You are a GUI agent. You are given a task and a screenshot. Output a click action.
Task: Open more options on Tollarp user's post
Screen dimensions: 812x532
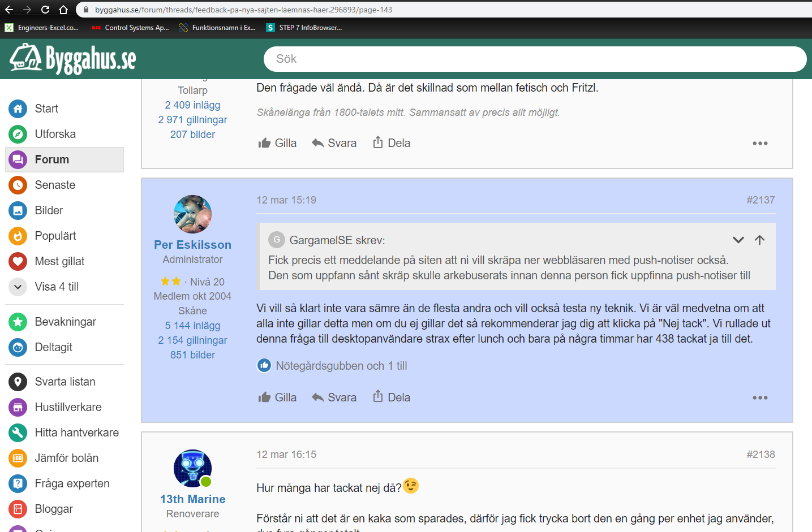point(760,144)
